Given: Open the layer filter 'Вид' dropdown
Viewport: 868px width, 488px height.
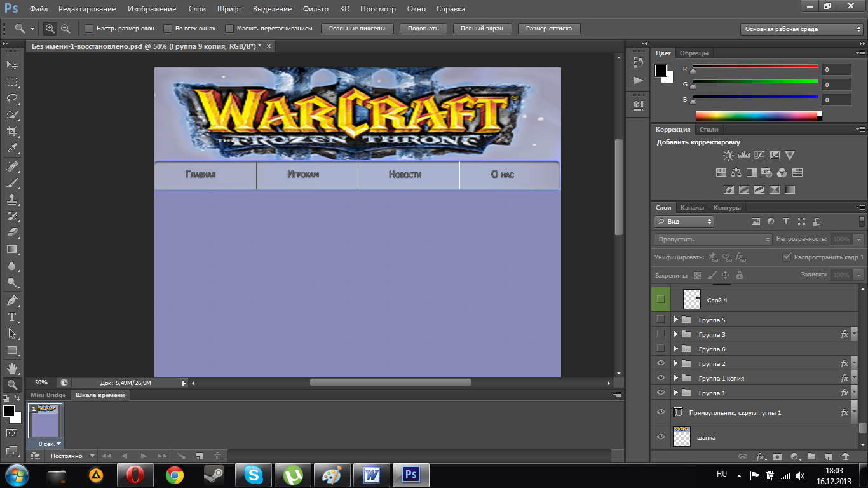Looking at the screenshot, I should pos(684,222).
